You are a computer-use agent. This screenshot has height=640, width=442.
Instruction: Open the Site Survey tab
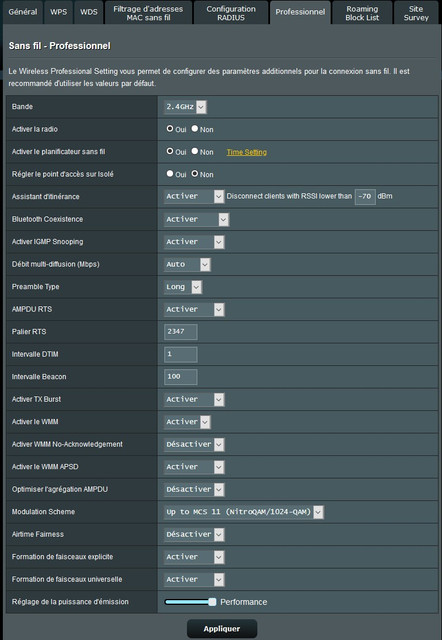coord(416,13)
